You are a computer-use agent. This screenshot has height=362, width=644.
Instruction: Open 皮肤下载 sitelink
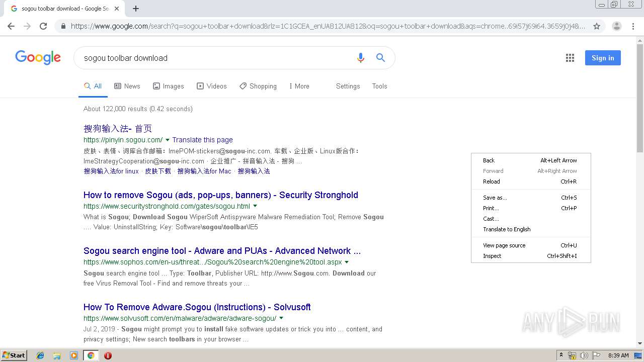(158, 171)
